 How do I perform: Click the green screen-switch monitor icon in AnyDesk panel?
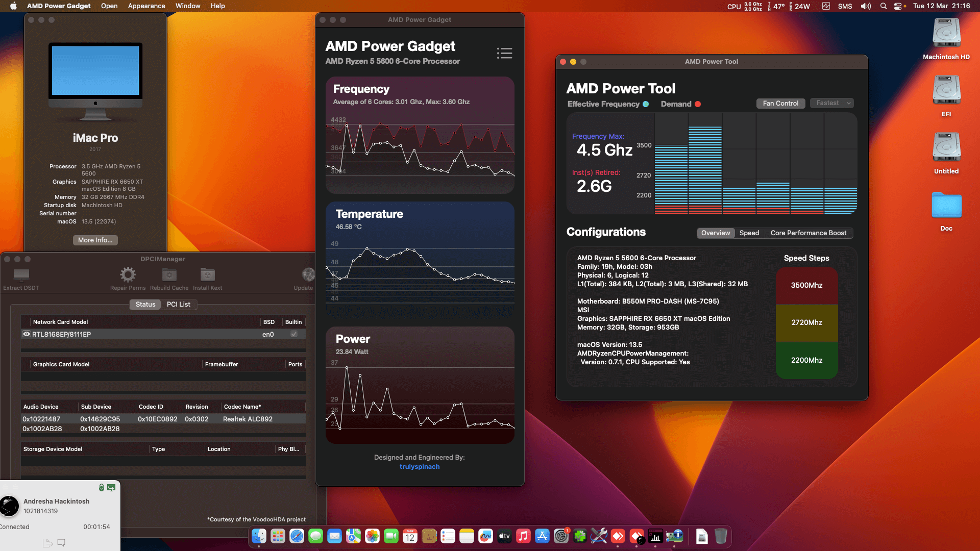tap(111, 488)
